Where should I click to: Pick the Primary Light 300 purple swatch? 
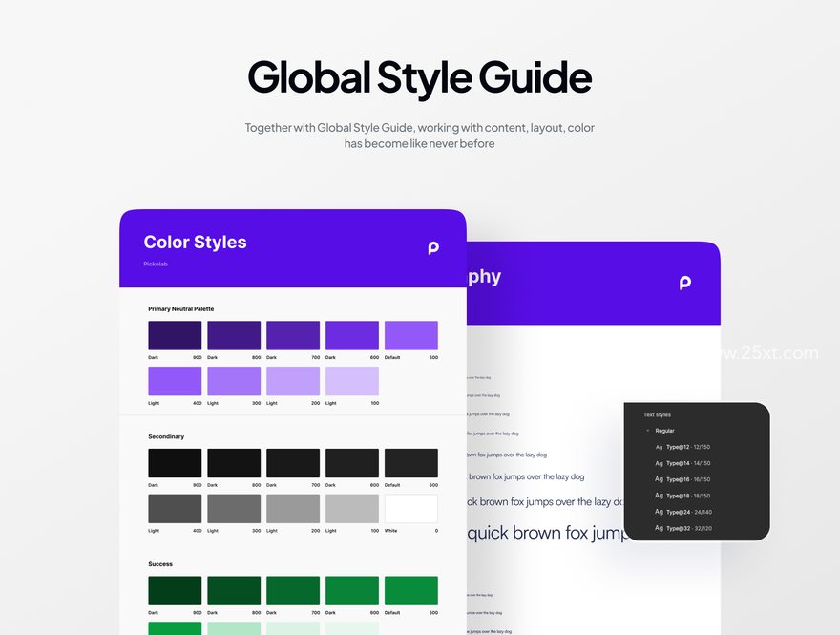point(234,381)
